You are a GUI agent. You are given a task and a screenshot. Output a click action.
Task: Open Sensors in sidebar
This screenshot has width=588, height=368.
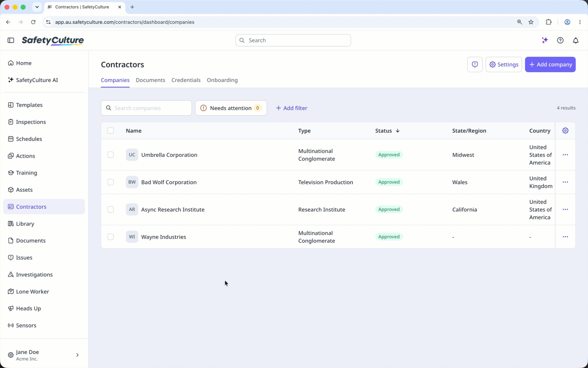click(44, 325)
